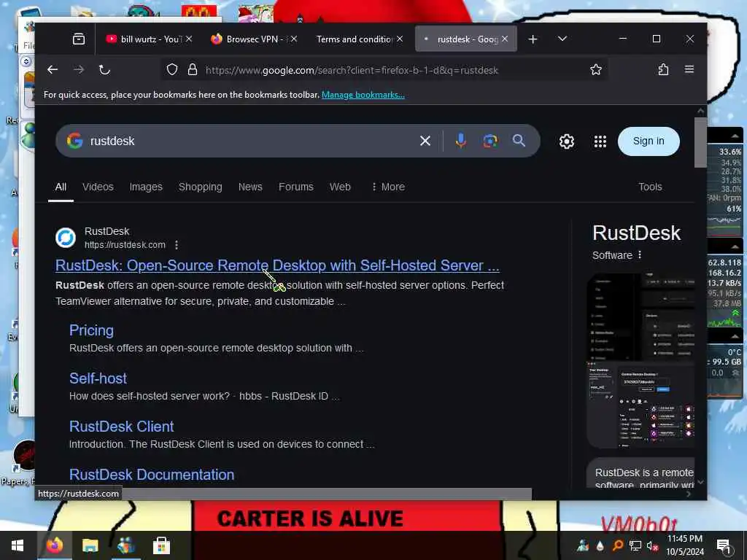Close the rustdesk Google tab
The image size is (747, 560).
tap(505, 39)
